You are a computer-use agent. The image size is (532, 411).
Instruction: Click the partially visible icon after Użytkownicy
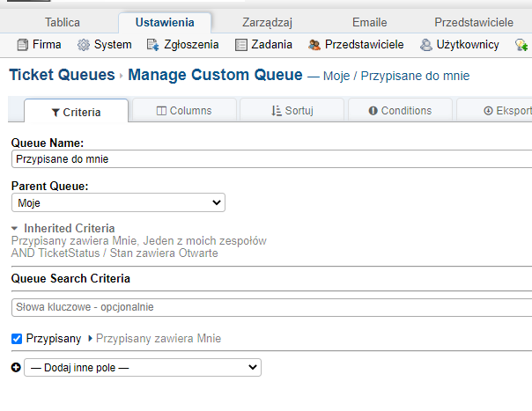[x=521, y=45]
